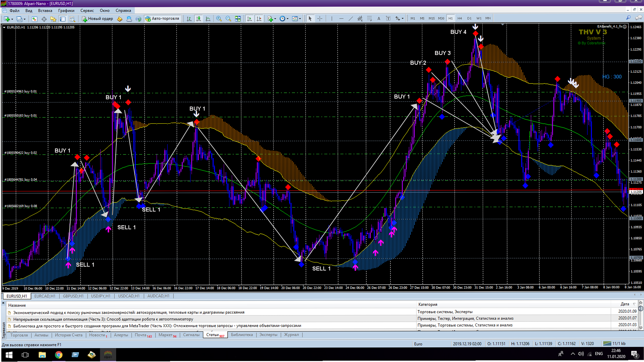This screenshot has width=644, height=362.
Task: Select the H4 timeframe button
Action: click(x=460, y=18)
